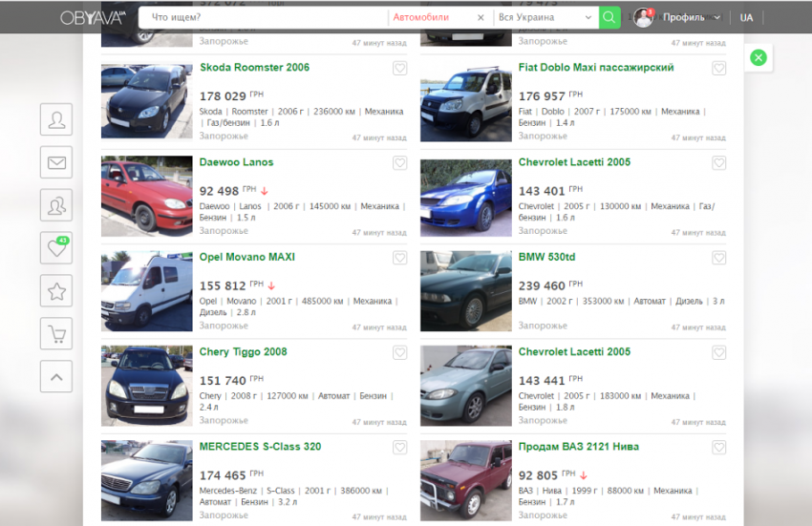This screenshot has width=812, height=526.
Task: Favorite the MERCEDES S-Class 320 listing
Action: point(399,448)
